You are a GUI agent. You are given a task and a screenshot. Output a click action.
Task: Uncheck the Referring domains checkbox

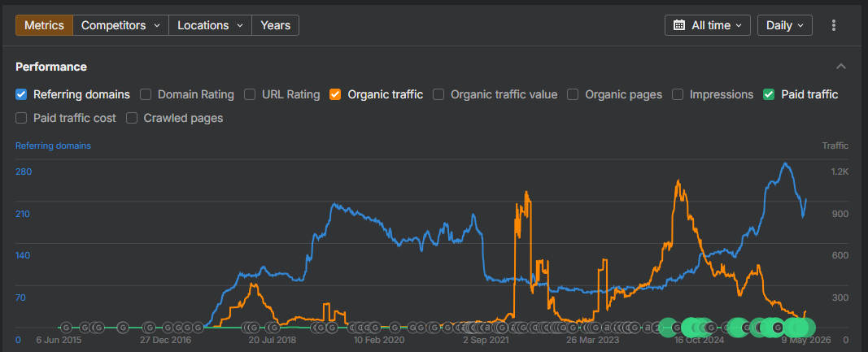click(x=21, y=94)
